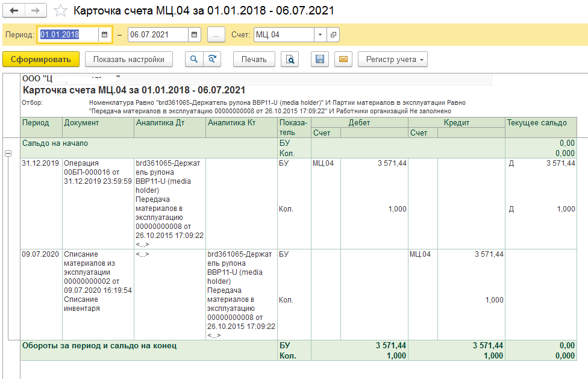Image resolution: width=588 pixels, height=379 pixels.
Task: Click the Сальдо на начало row label
Action: tap(55, 143)
